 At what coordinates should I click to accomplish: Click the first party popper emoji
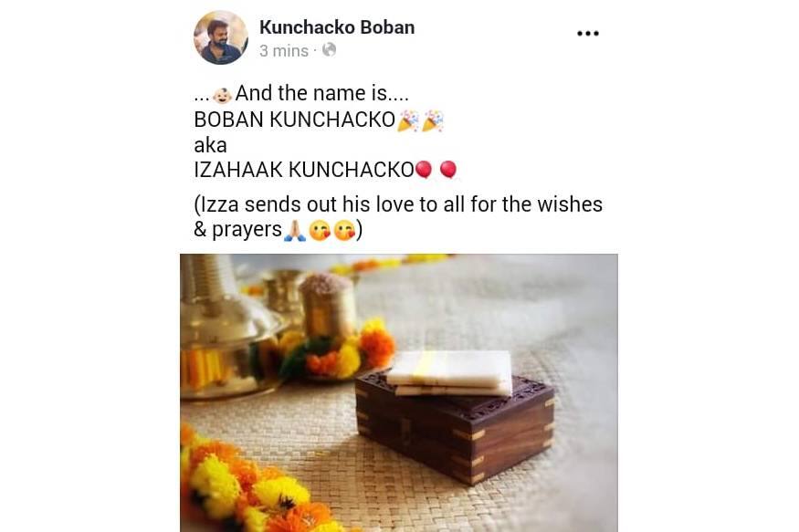(407, 121)
